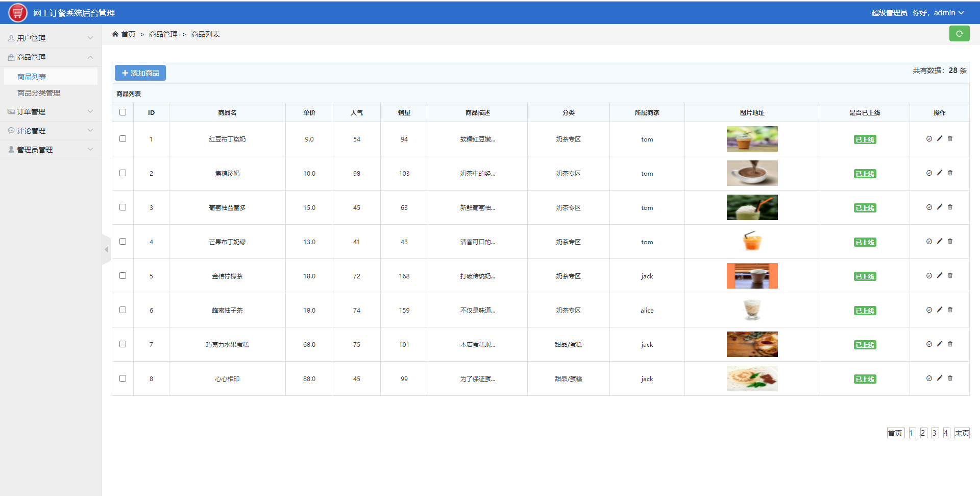Delete 焦糖珍奶 using its trash icon
The image size is (980, 496).
950,173
